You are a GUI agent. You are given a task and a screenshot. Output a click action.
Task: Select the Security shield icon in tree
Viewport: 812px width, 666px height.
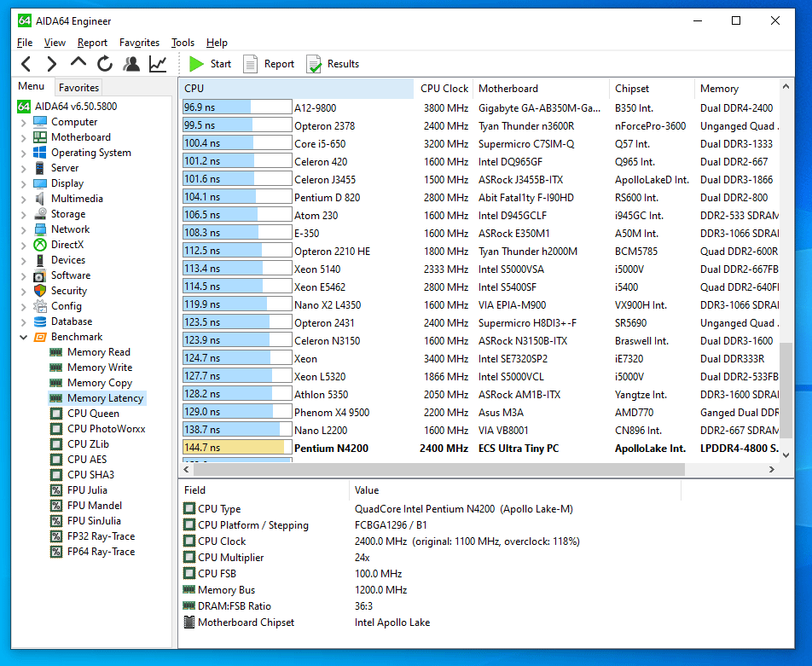pos(40,291)
